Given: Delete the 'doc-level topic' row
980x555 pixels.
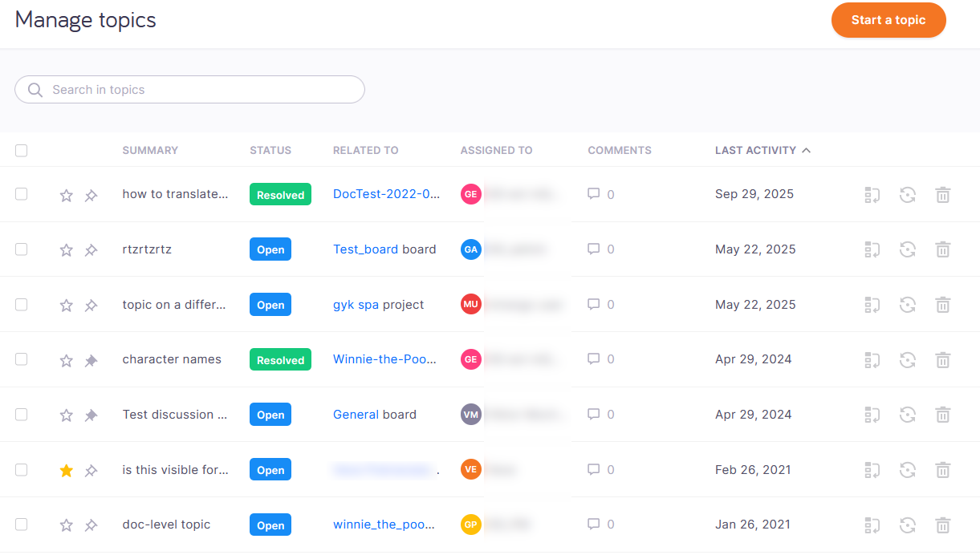Looking at the screenshot, I should pos(943,525).
